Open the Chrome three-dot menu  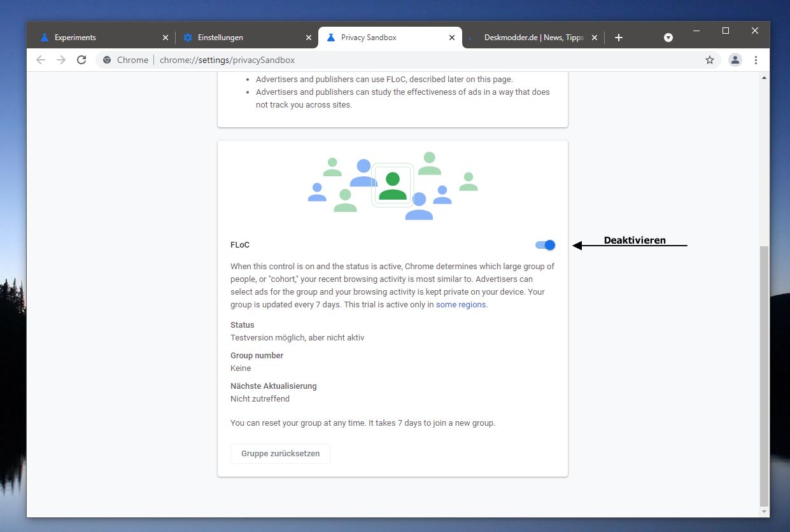coord(756,60)
